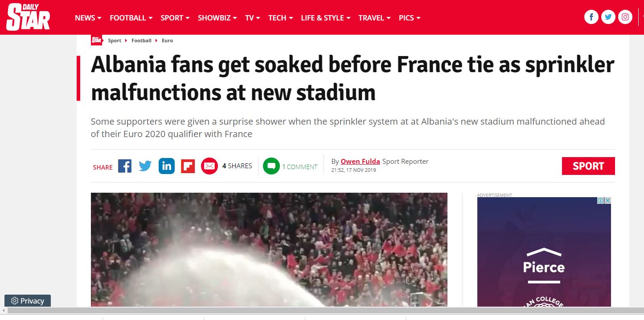
Task: Open the Travel menu
Action: [374, 18]
